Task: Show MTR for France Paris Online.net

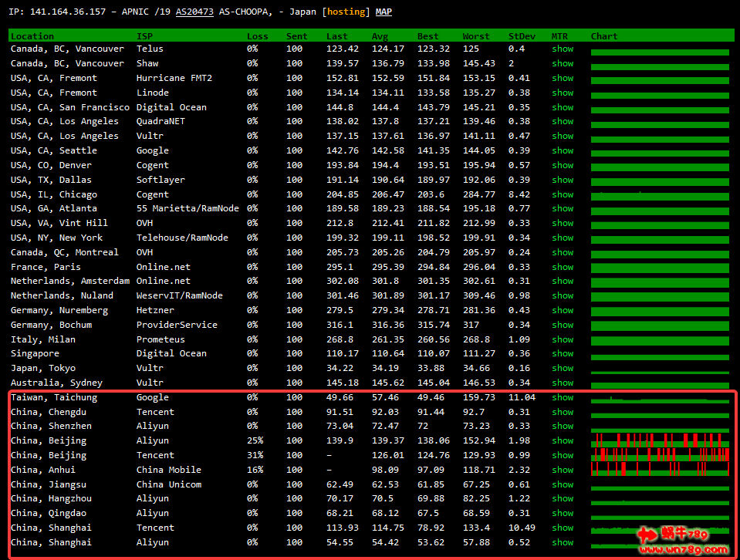Action: coord(563,267)
